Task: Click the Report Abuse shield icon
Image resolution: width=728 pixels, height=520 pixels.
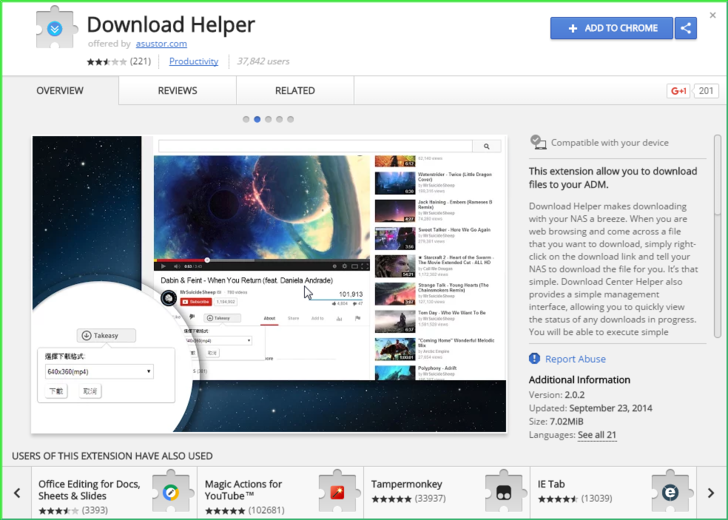Action: click(535, 359)
